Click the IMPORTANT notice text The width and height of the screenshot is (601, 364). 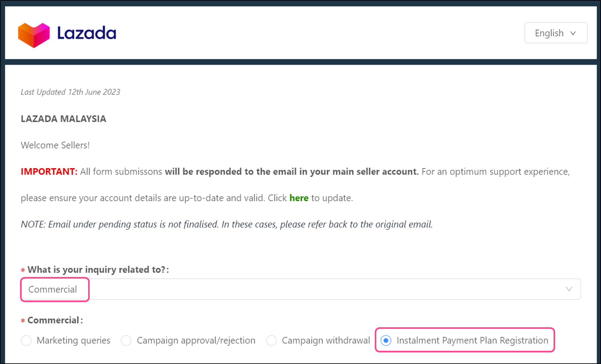[49, 171]
